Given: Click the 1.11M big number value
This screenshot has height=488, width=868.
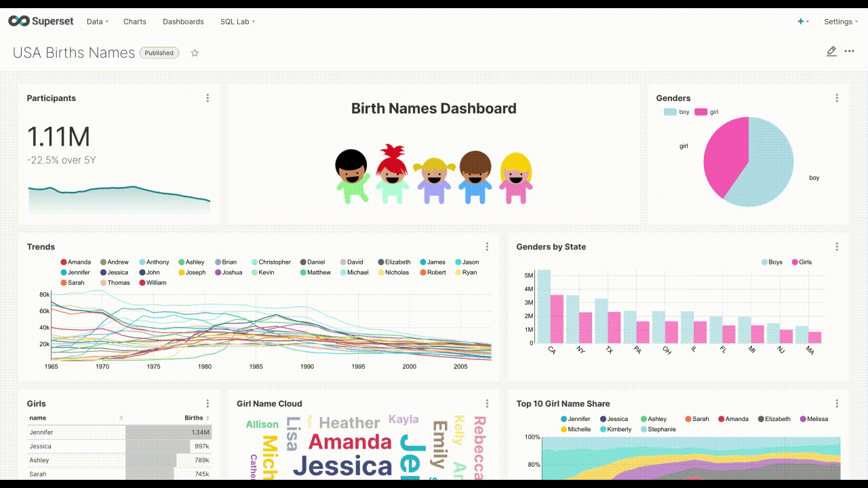Looking at the screenshot, I should pos(58,137).
